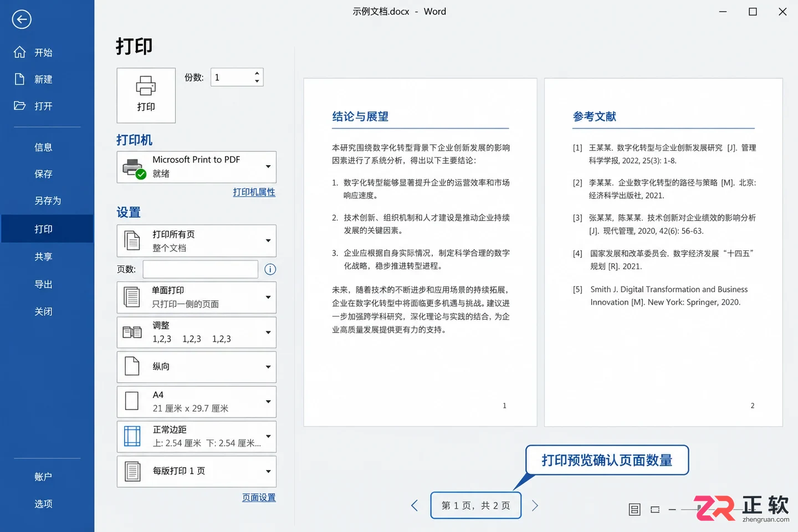Screen dimensions: 798x532
Task: Click the 调整 collate icon
Action: tap(132, 332)
